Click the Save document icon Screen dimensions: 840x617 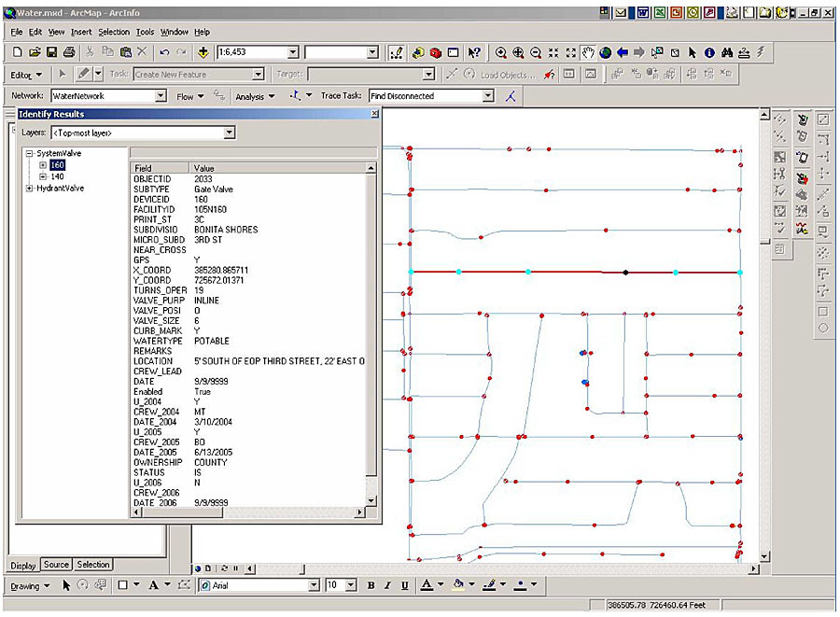tap(52, 52)
